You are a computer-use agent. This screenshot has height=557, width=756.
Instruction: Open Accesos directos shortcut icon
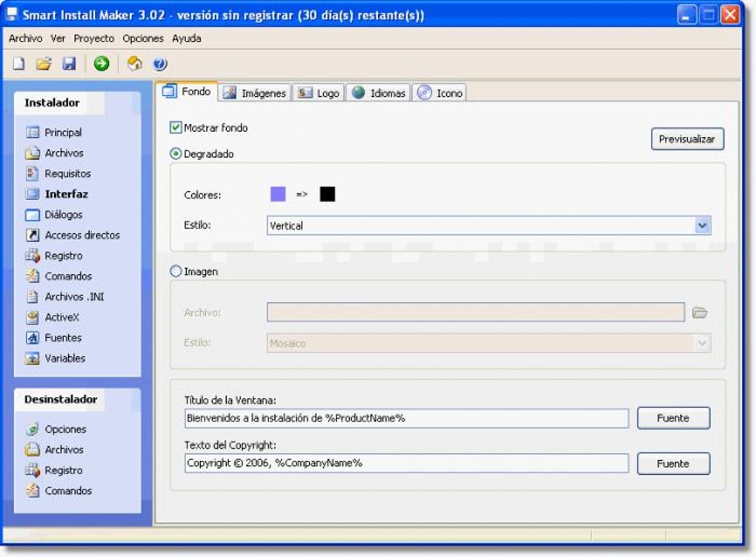click(x=33, y=235)
